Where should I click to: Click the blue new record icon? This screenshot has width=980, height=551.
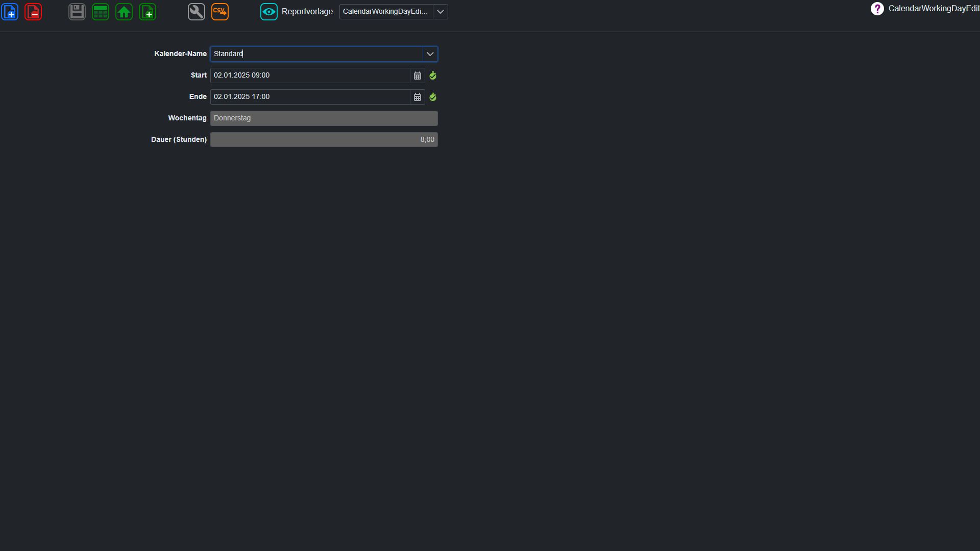coord(10,12)
